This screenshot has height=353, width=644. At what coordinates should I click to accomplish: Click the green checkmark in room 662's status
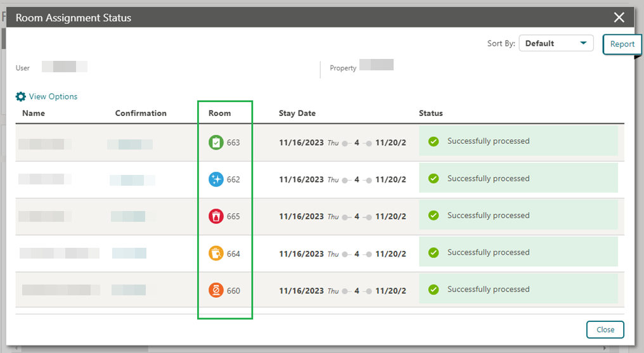pos(434,179)
